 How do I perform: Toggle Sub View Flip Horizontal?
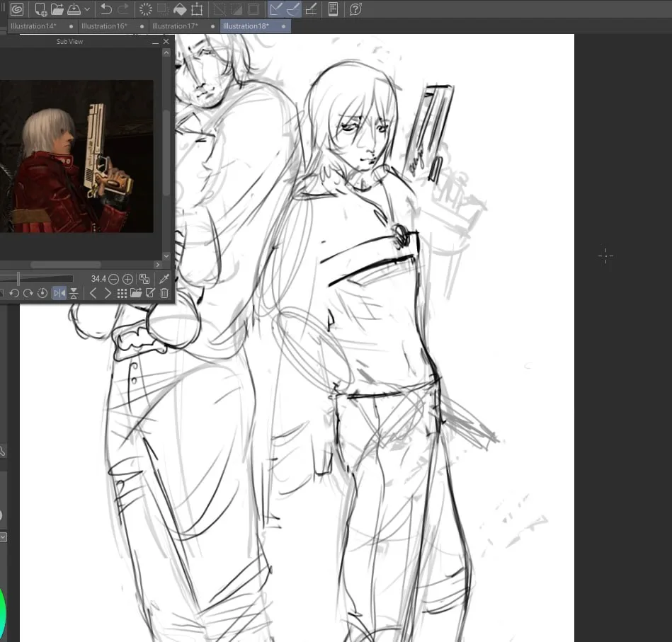point(59,293)
